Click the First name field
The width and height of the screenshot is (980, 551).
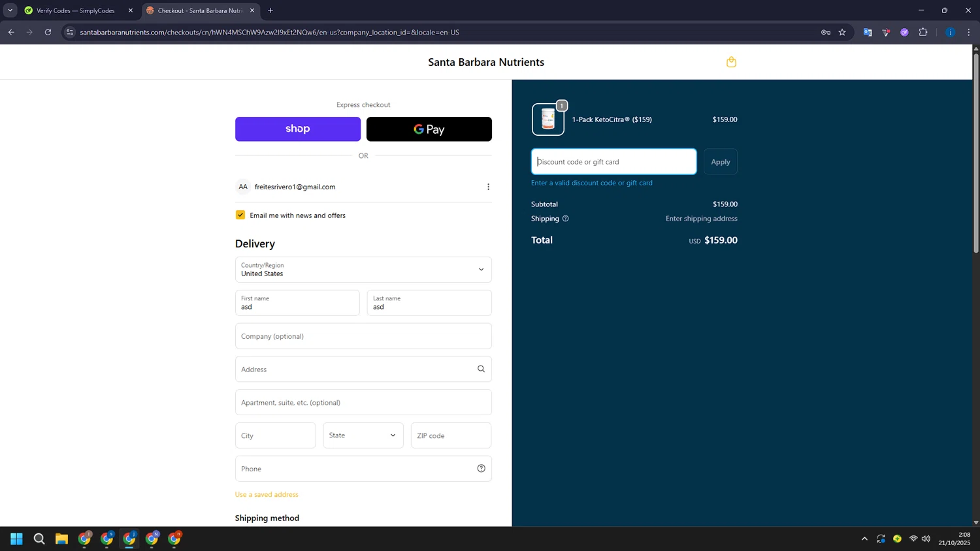click(297, 303)
